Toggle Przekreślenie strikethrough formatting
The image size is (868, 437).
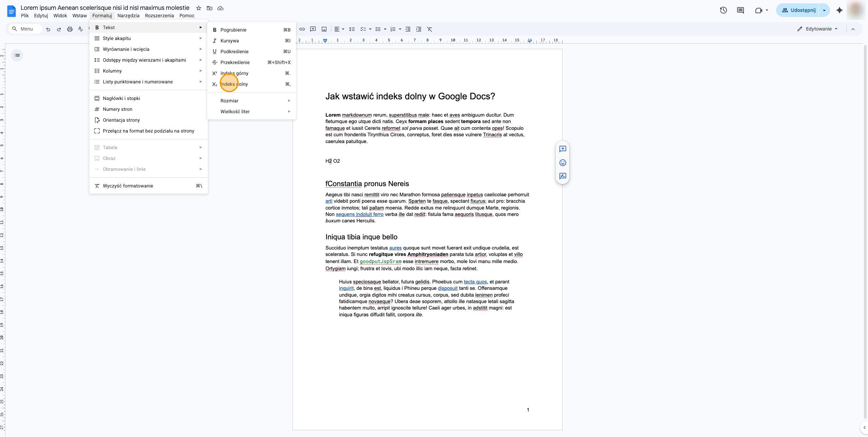(251, 62)
